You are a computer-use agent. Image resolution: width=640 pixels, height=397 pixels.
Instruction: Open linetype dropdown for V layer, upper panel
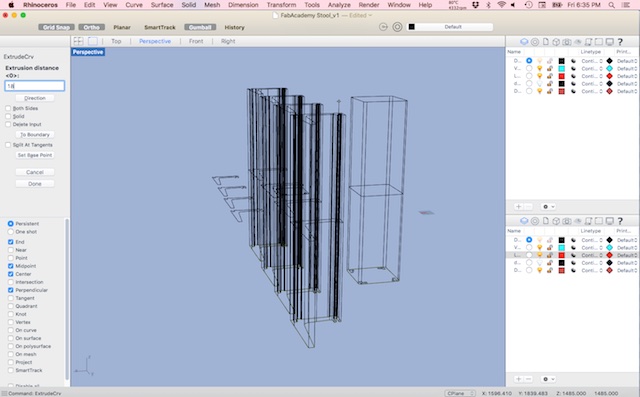click(x=592, y=69)
